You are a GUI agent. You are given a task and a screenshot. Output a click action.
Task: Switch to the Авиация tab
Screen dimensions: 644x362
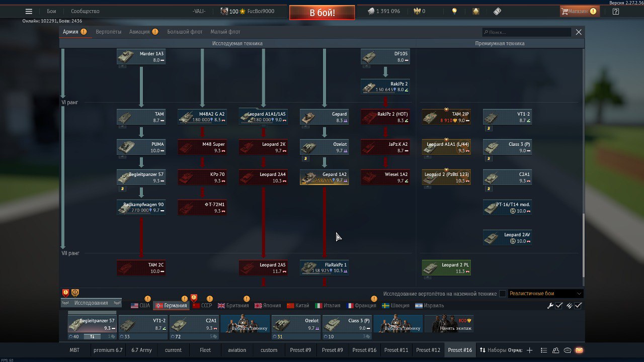[143, 32]
